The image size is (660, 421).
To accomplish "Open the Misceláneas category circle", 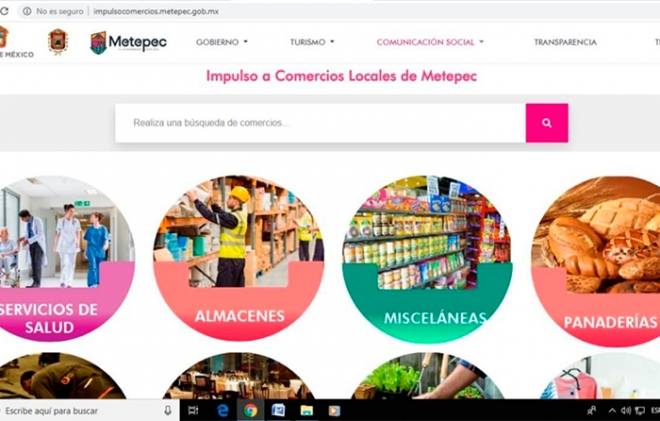I will point(427,259).
